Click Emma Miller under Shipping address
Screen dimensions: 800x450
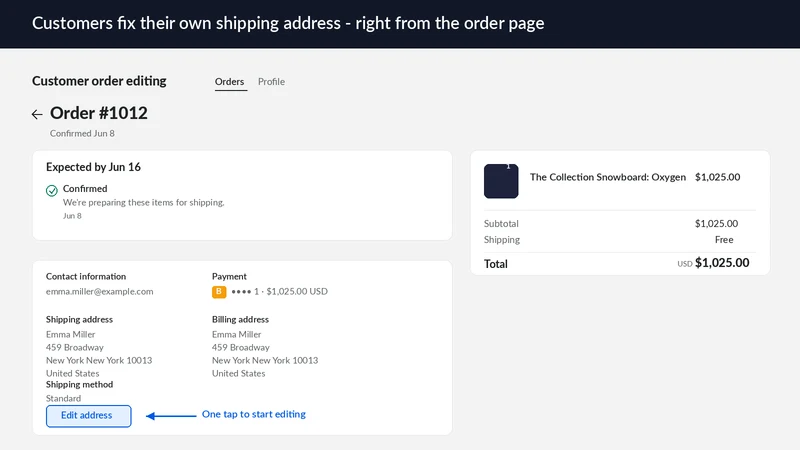pos(70,335)
